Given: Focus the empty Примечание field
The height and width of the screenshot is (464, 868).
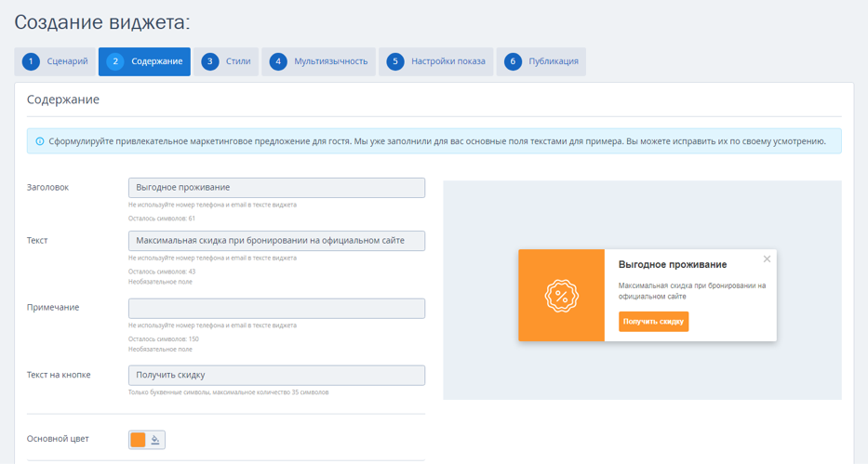Looking at the screenshot, I should [x=277, y=308].
